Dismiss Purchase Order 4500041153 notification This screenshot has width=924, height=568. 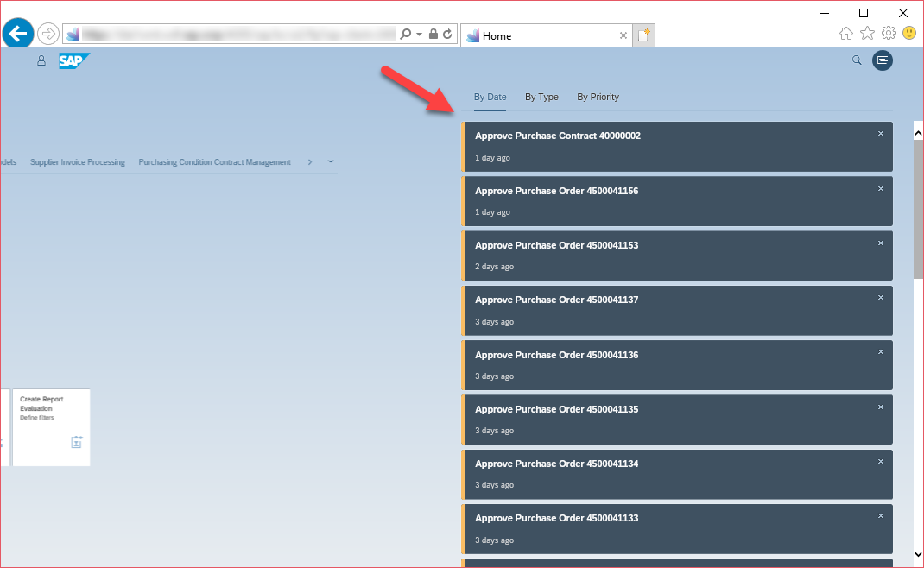pyautogui.click(x=881, y=243)
